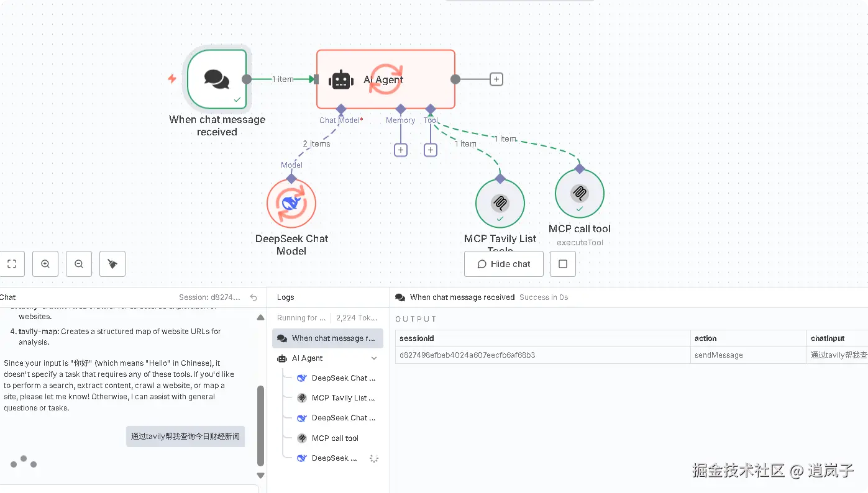868x493 pixels.
Task: Click the OUTPUT section label
Action: pos(416,319)
